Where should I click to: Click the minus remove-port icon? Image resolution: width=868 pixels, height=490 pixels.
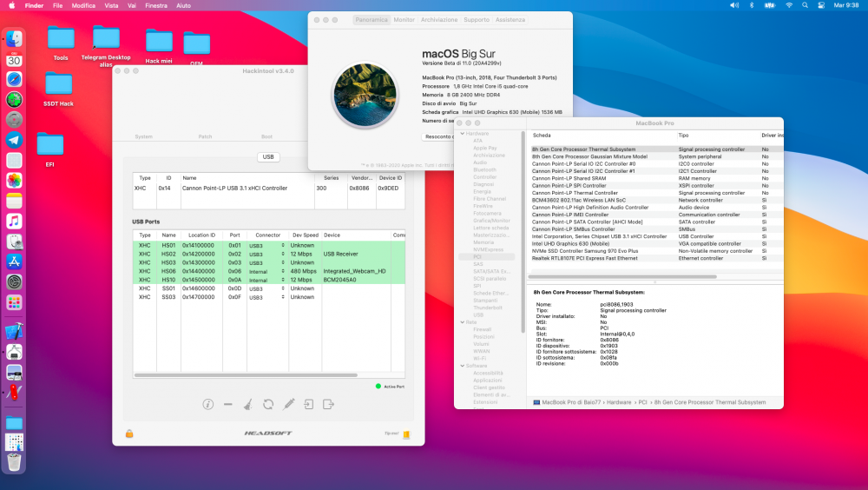point(227,404)
